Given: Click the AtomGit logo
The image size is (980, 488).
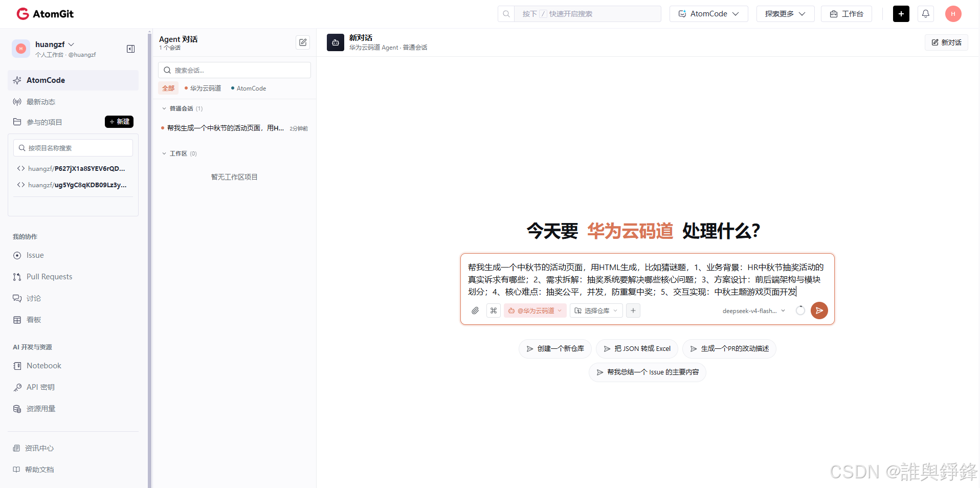Looking at the screenshot, I should [45, 14].
